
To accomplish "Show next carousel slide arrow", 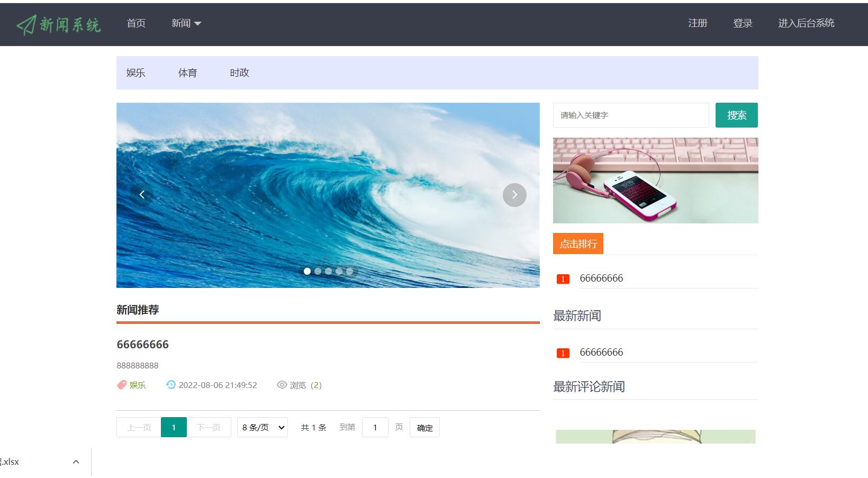I will (x=514, y=195).
